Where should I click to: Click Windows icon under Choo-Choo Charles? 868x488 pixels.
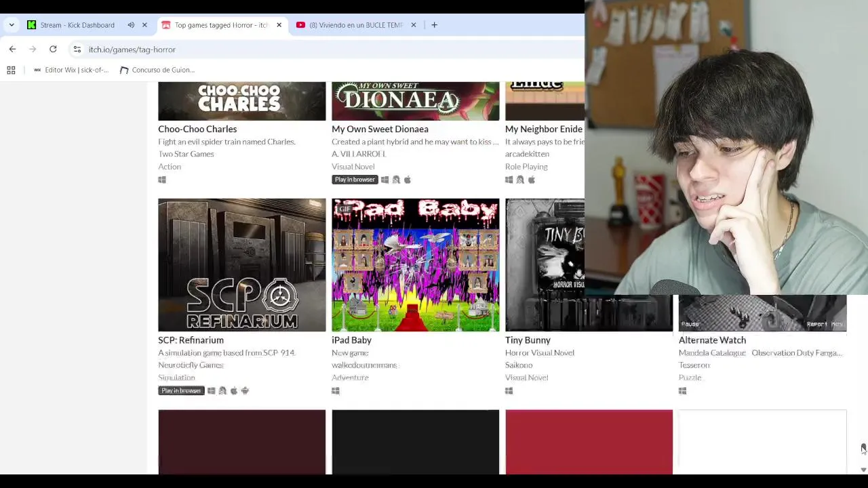pos(162,180)
